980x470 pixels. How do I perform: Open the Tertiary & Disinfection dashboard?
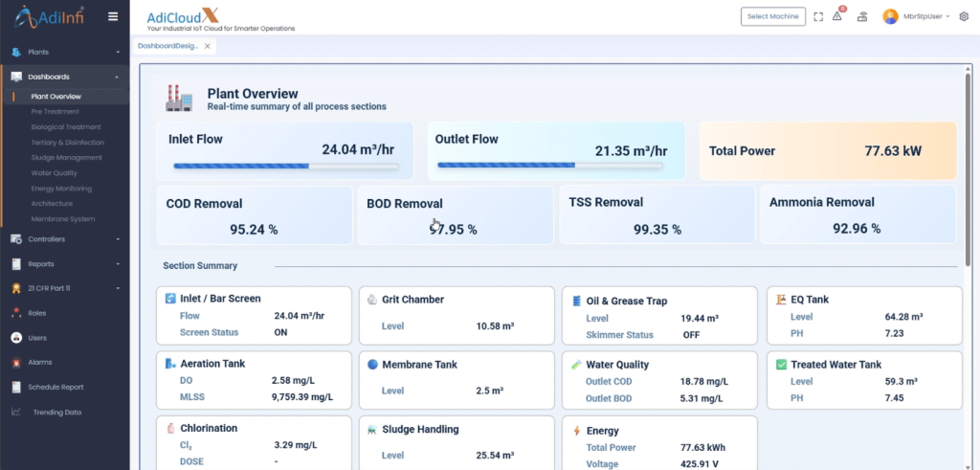coord(68,143)
